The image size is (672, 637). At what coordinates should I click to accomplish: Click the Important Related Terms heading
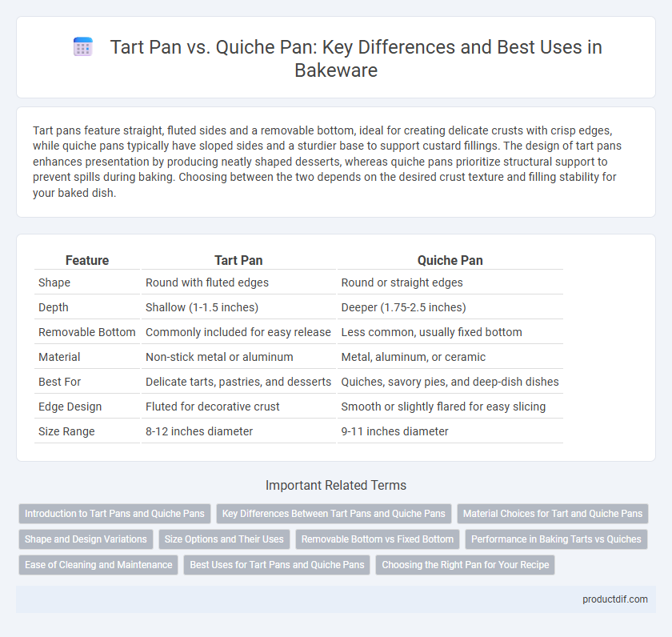(x=336, y=485)
